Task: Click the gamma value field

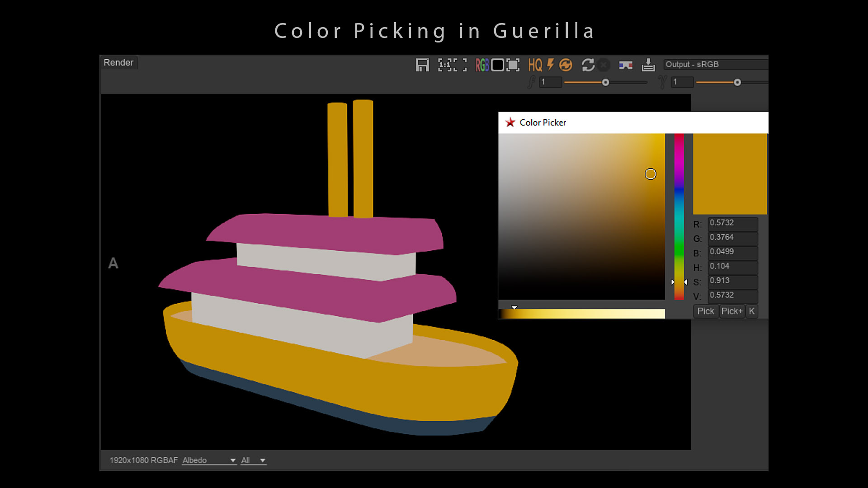Action: tap(682, 82)
